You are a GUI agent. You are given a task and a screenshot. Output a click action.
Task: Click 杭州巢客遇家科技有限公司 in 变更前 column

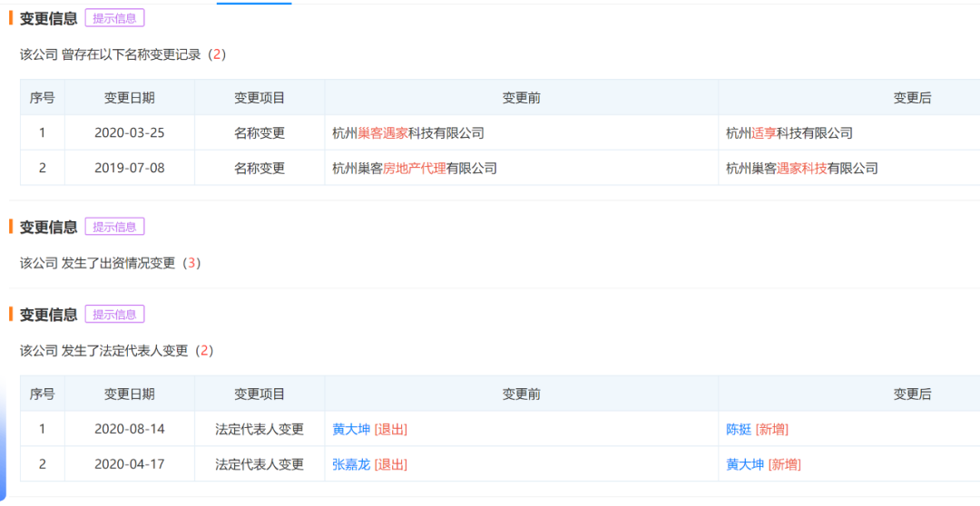click(x=408, y=133)
